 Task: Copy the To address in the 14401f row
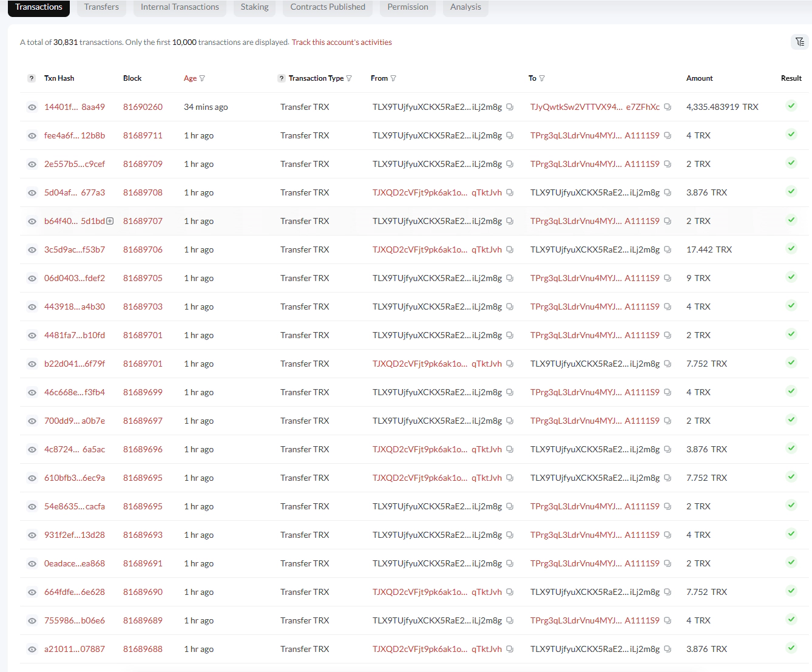(x=668, y=107)
